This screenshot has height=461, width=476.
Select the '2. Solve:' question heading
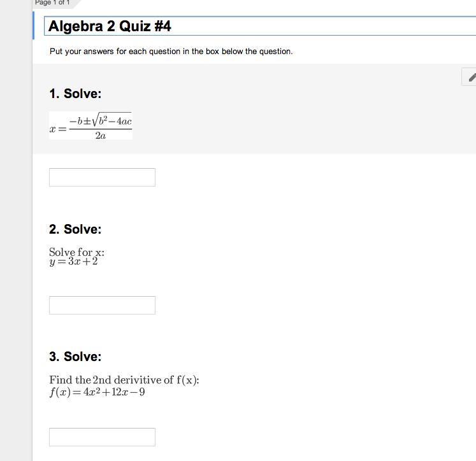[75, 229]
